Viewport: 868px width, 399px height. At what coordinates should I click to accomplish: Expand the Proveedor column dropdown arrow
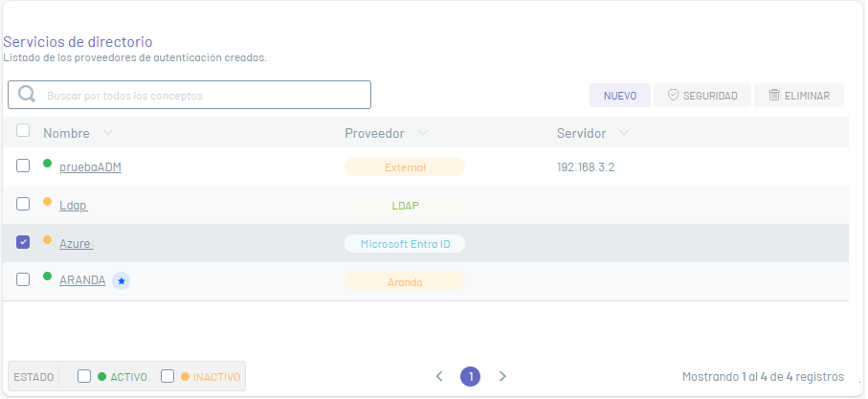tap(423, 133)
